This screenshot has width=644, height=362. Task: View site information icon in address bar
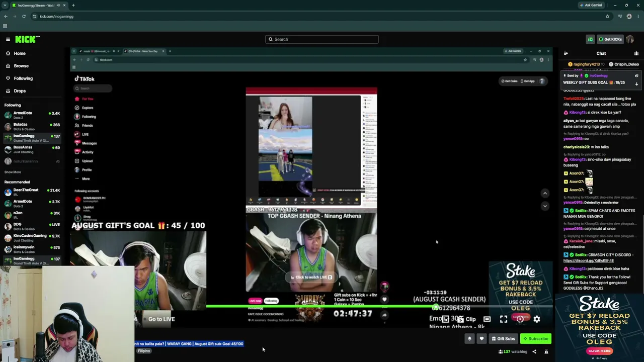click(x=35, y=16)
